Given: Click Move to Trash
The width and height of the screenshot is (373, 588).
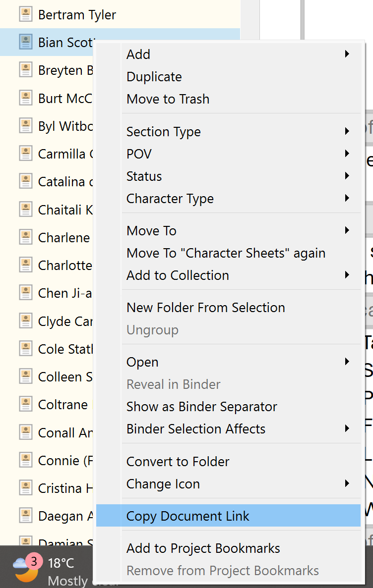Looking at the screenshot, I should coord(168,99).
